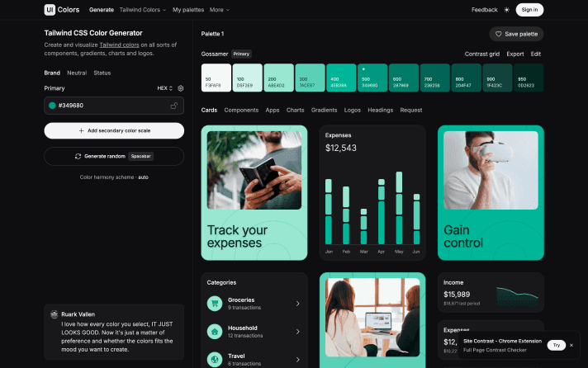Toggle the lock icon on primary color
588x368 pixels.
174,106
